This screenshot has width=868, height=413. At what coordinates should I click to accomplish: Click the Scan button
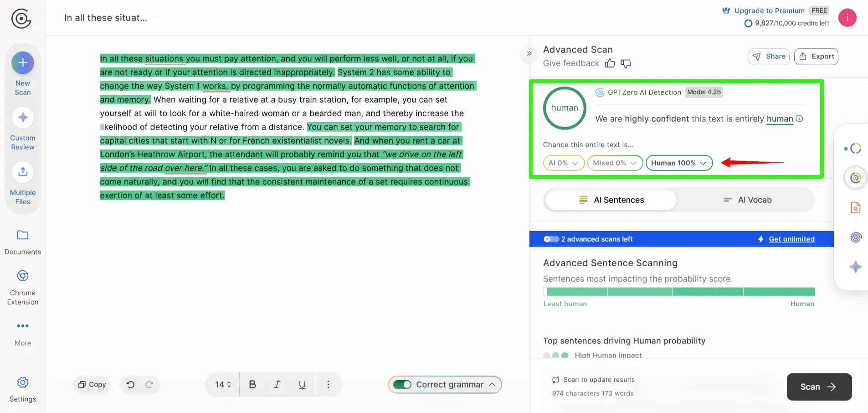click(x=819, y=387)
